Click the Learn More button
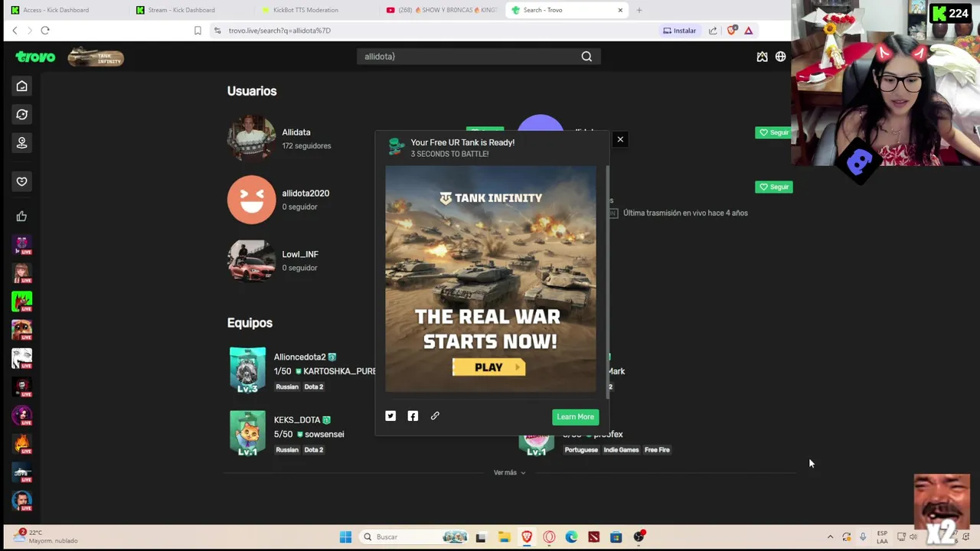 point(575,417)
